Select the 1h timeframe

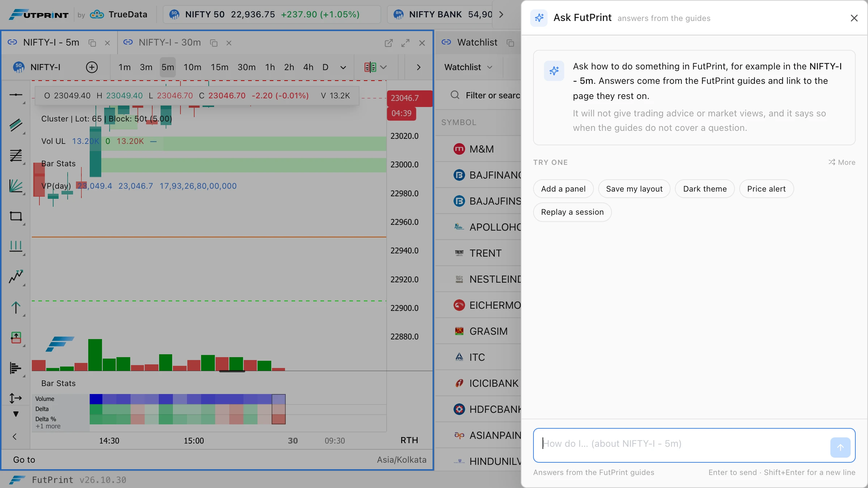pos(270,67)
